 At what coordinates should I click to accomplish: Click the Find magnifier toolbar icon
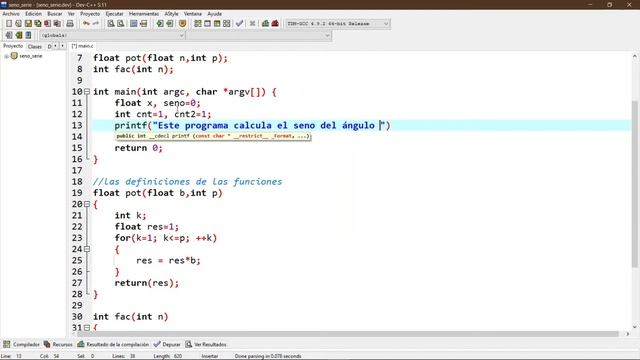point(111,24)
